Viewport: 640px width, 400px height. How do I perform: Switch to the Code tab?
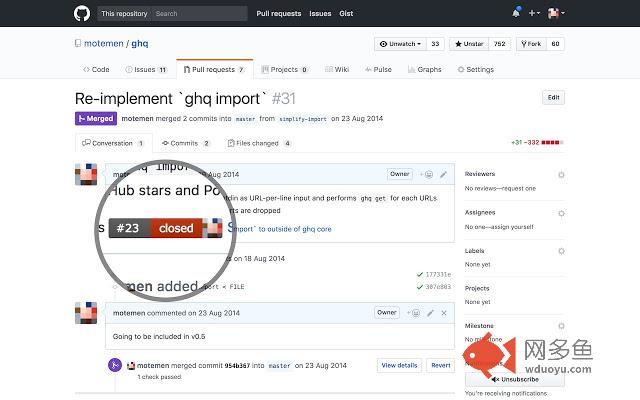[96, 69]
